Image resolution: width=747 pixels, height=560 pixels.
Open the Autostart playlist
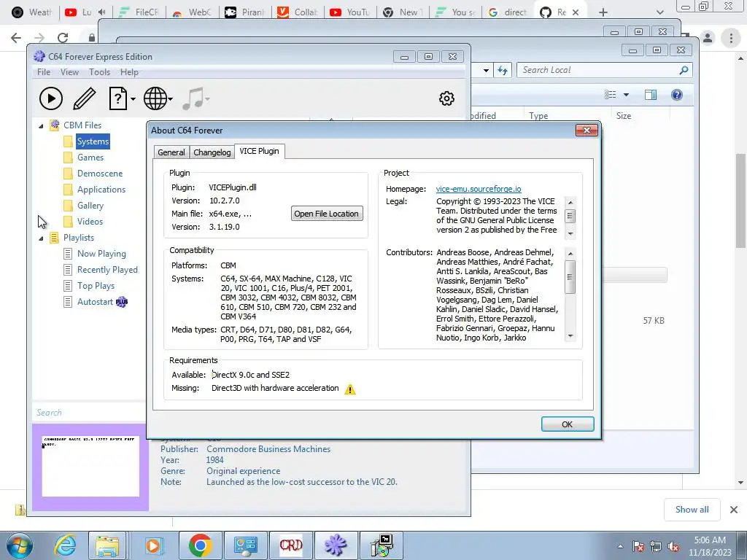pyautogui.click(x=95, y=301)
